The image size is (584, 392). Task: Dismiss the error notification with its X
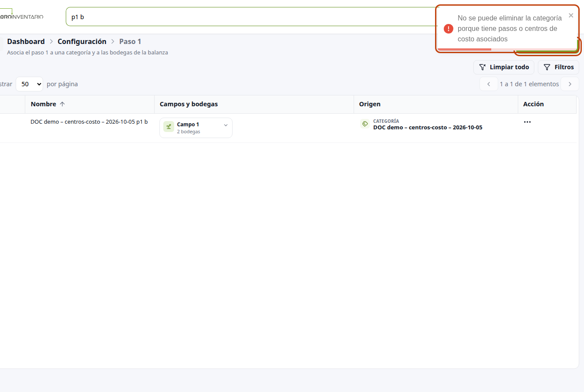tap(571, 16)
